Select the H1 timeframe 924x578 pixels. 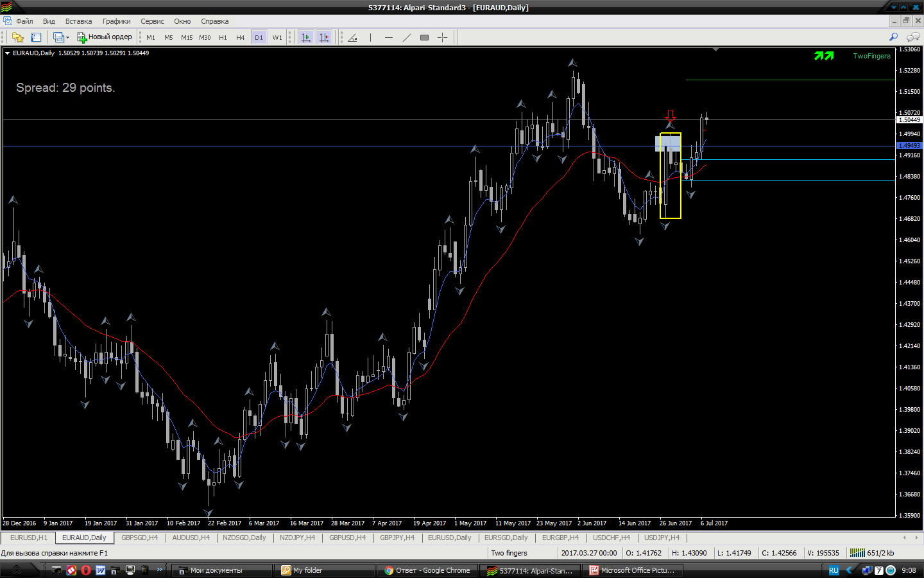[223, 37]
